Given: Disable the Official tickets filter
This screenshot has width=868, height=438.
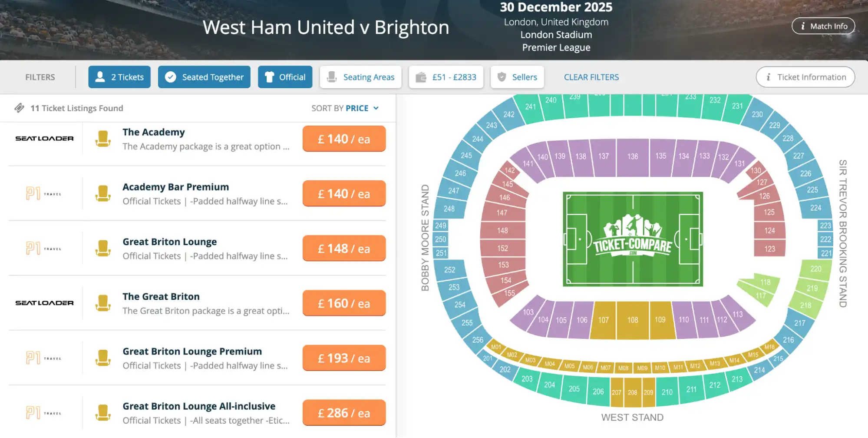Looking at the screenshot, I should (x=285, y=77).
